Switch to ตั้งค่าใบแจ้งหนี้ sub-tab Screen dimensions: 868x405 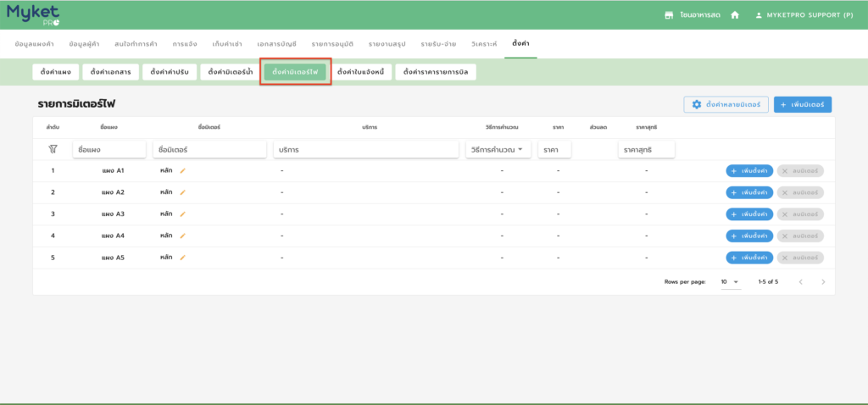pos(360,72)
